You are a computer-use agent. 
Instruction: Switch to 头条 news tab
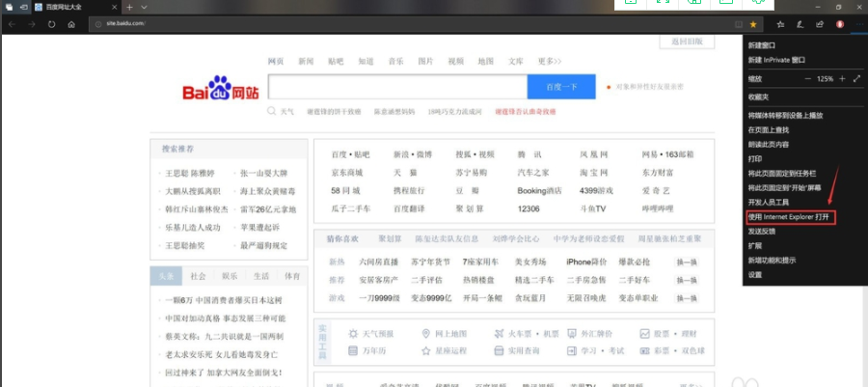[x=166, y=276]
